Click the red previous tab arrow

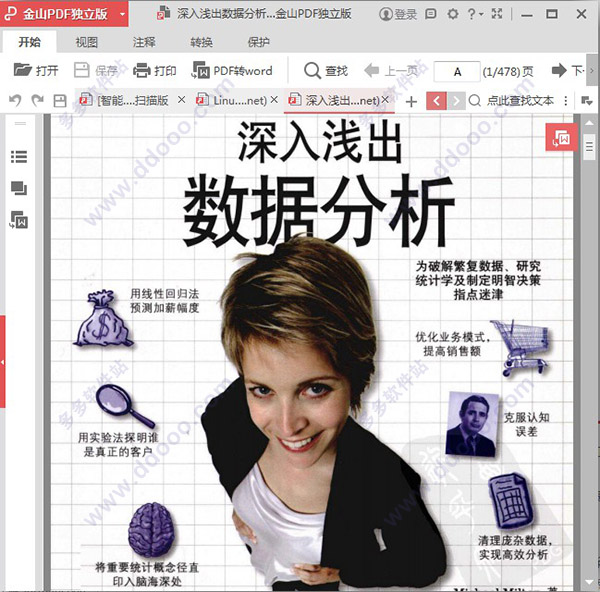(436, 101)
